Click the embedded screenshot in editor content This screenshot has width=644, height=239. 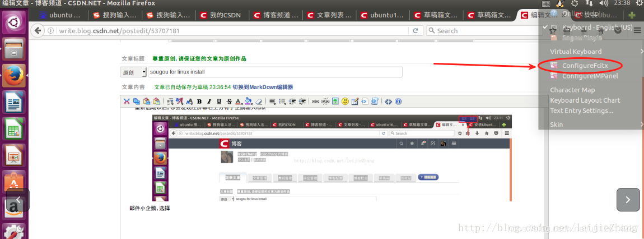point(332,158)
